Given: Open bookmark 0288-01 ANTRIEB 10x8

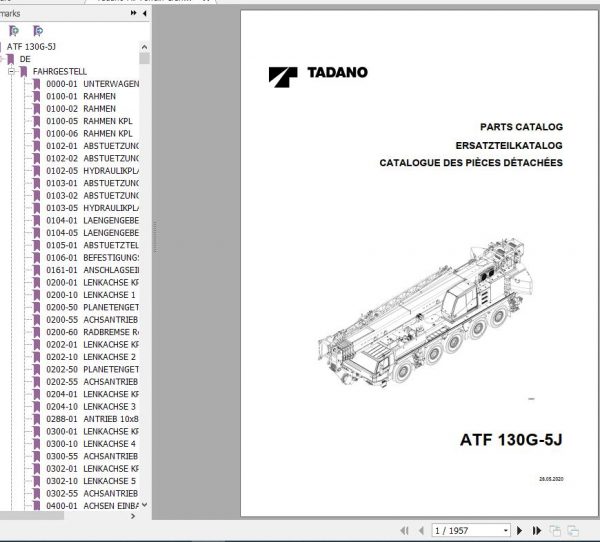Looking at the screenshot, I should pos(92,419).
